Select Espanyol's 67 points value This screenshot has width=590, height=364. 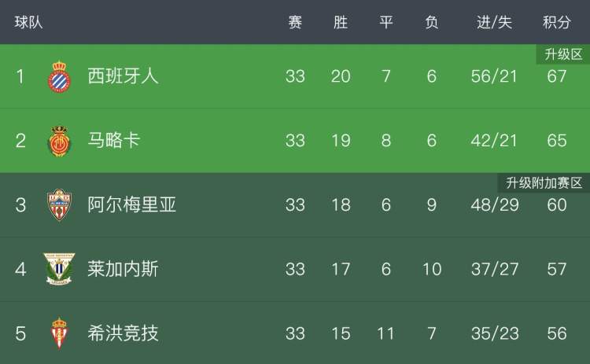click(x=556, y=76)
